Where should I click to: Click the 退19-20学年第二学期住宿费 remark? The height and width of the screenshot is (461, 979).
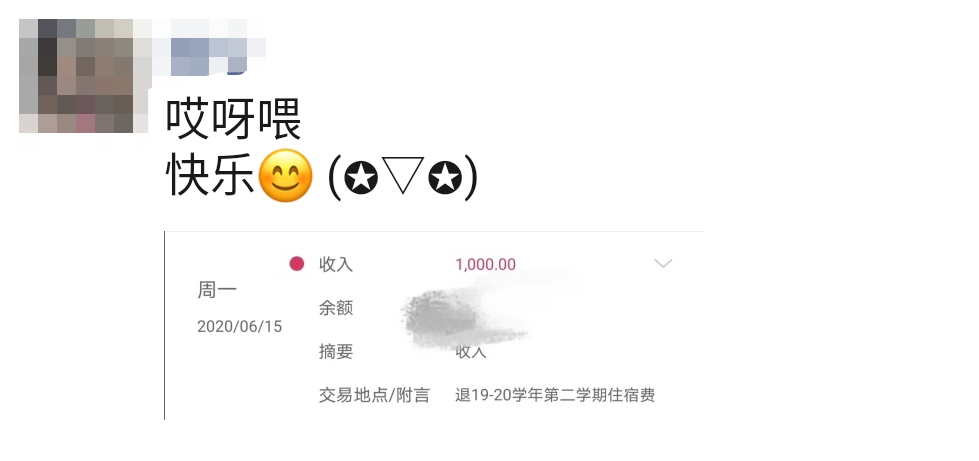tap(555, 395)
